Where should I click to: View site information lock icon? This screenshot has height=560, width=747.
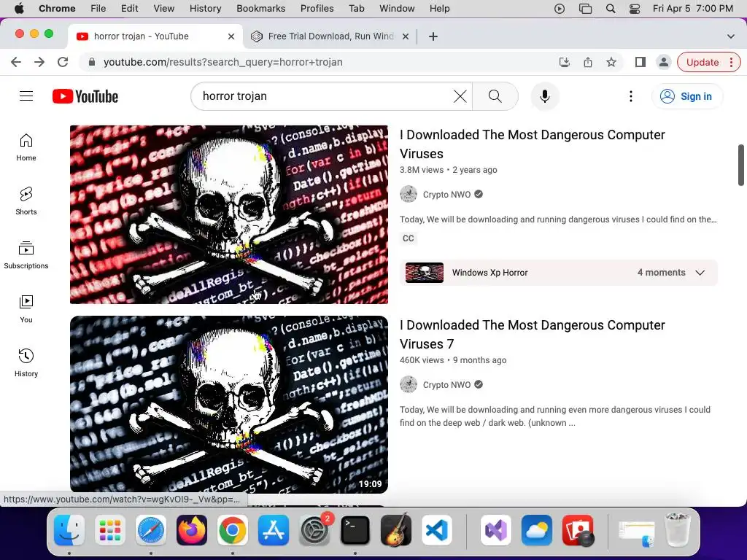pyautogui.click(x=92, y=62)
